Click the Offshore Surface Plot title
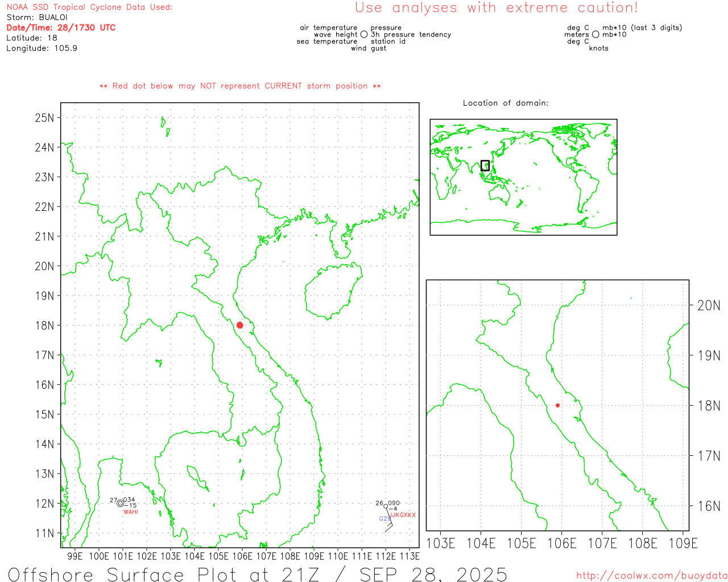The image size is (728, 582). pyautogui.click(x=257, y=574)
